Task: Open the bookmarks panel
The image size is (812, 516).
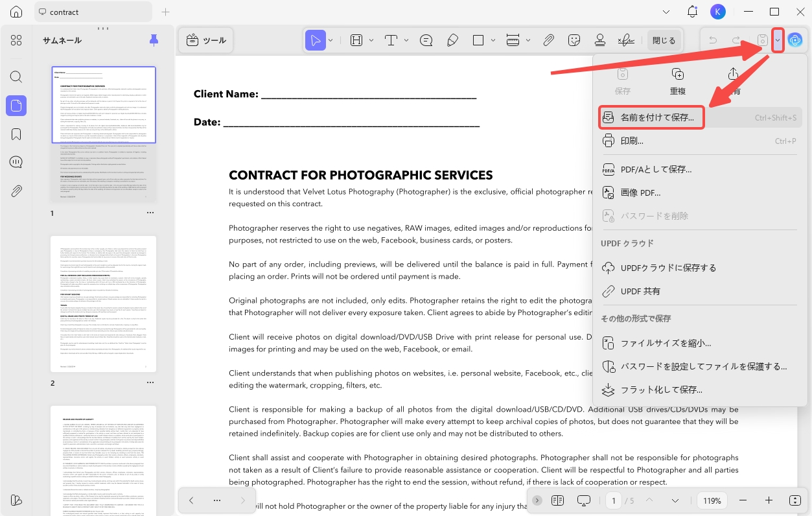Action: pos(16,134)
